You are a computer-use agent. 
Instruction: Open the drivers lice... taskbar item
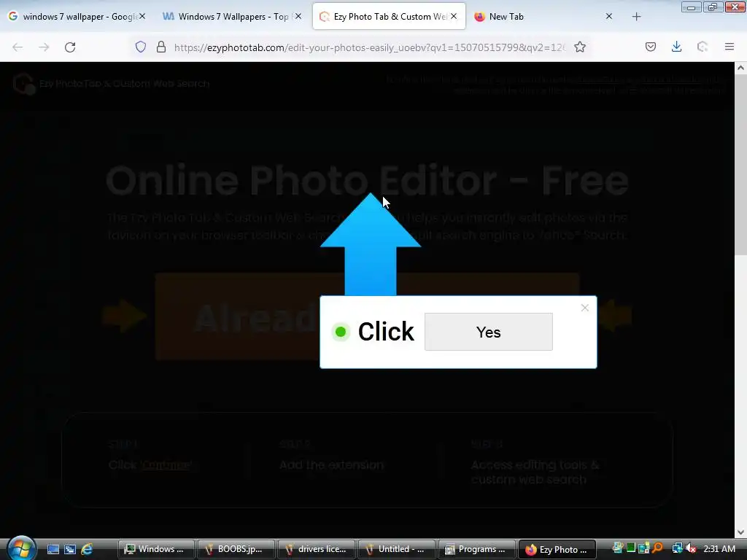coord(317,550)
